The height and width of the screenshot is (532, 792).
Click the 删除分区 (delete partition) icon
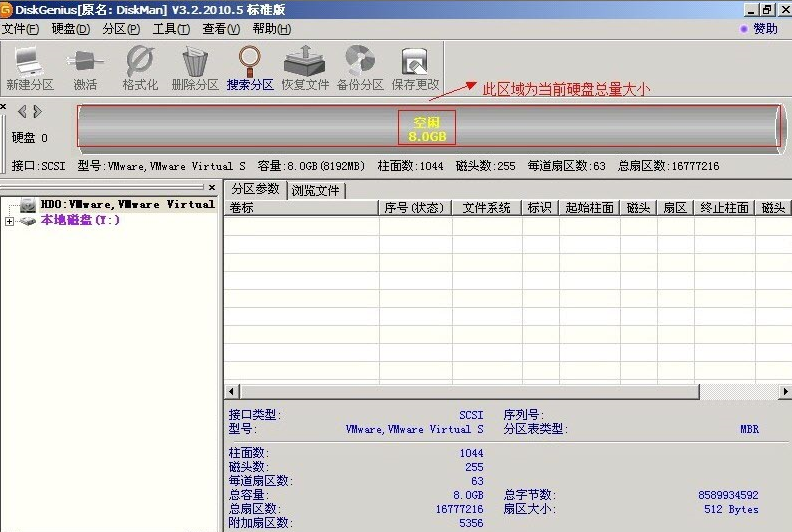195,68
